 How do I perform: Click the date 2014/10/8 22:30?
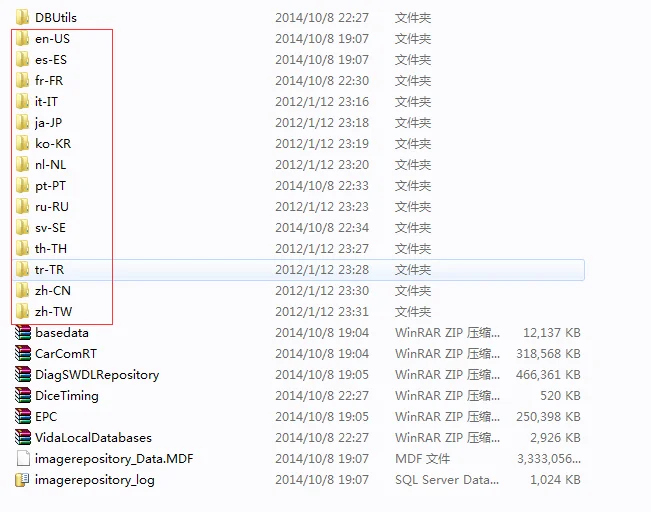coord(322,81)
